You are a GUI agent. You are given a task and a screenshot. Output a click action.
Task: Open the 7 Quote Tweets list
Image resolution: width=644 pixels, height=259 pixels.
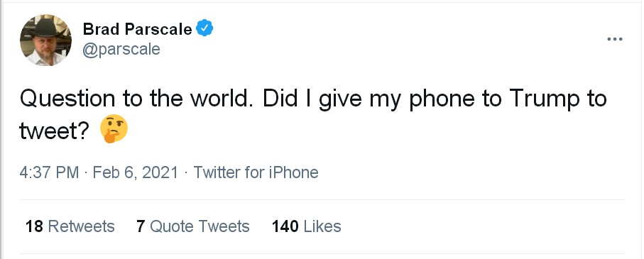193,226
